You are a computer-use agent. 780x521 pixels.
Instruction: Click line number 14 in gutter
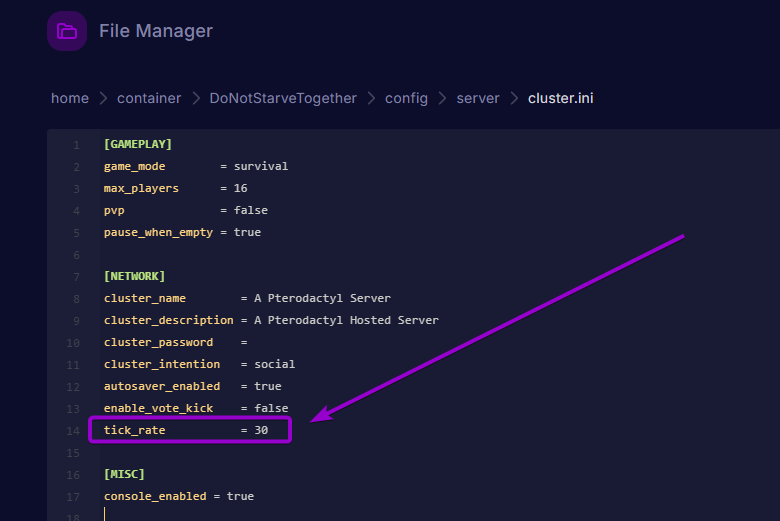(x=73, y=431)
